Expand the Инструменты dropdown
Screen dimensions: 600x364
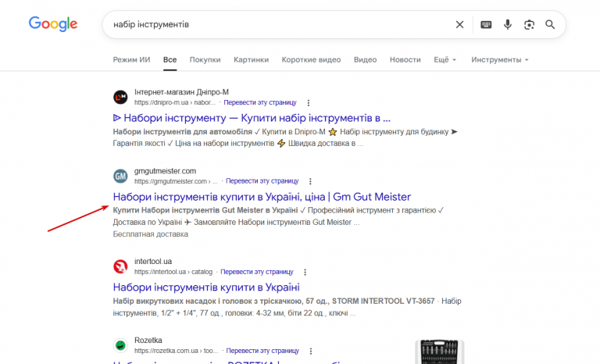(x=499, y=59)
